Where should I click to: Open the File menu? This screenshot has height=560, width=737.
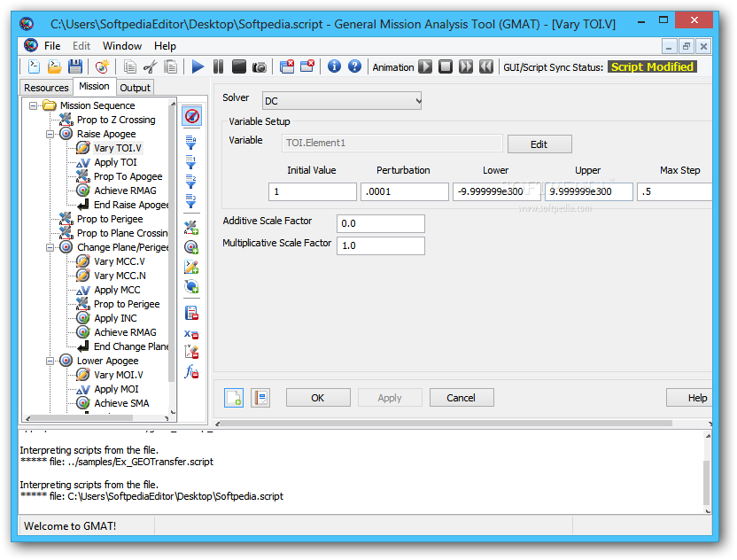point(52,46)
